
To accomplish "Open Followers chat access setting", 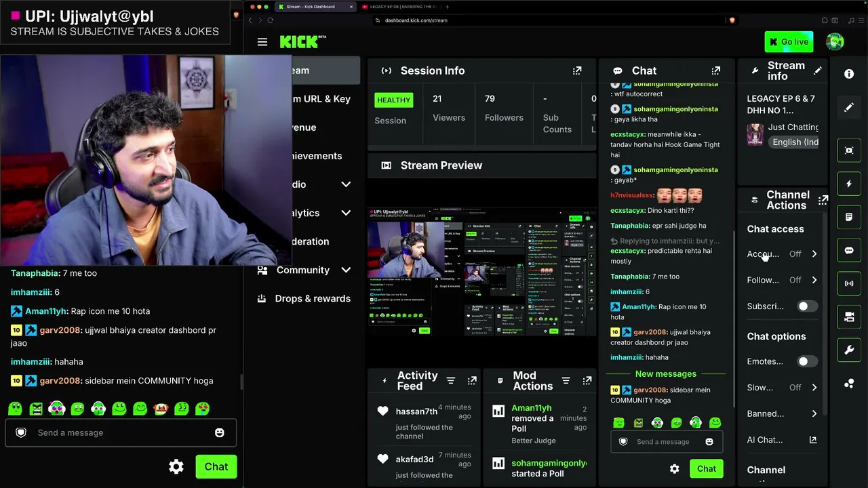I will 783,280.
